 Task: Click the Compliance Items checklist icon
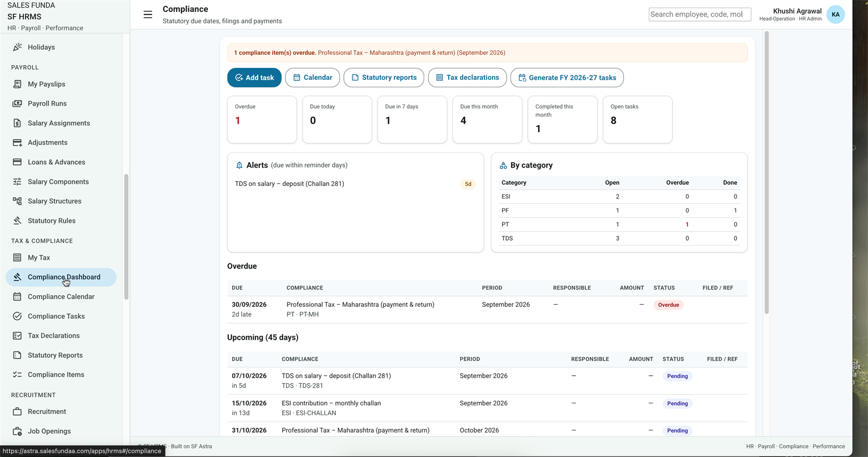point(17,375)
